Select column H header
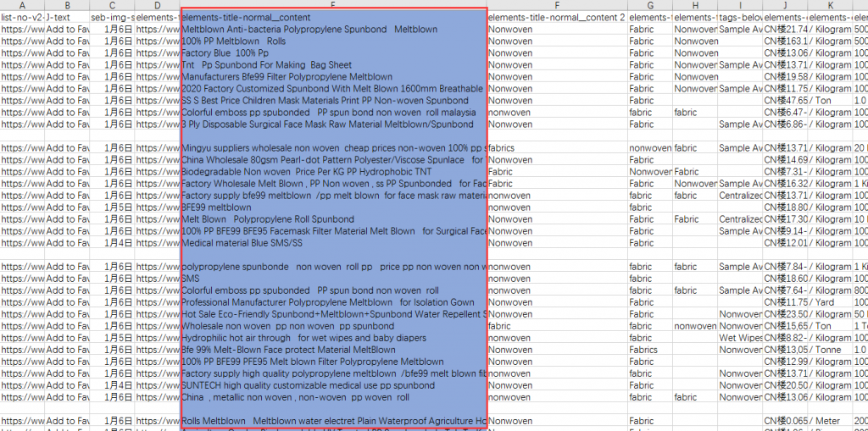 click(x=695, y=5)
